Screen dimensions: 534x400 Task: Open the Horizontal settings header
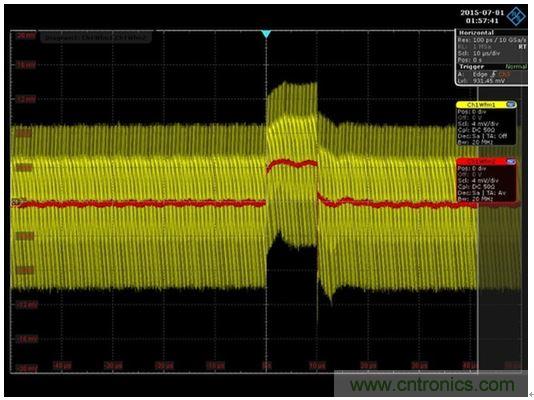click(476, 33)
